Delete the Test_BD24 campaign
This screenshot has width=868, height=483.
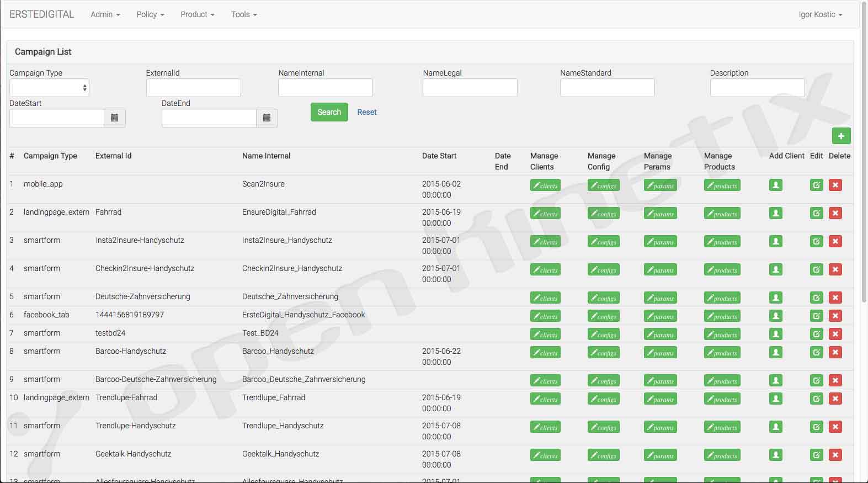(835, 334)
